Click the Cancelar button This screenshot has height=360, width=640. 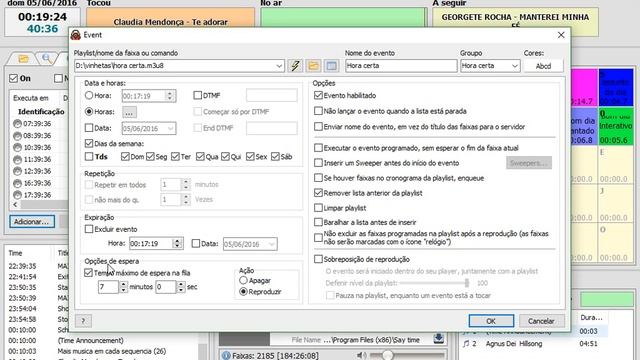click(542, 321)
